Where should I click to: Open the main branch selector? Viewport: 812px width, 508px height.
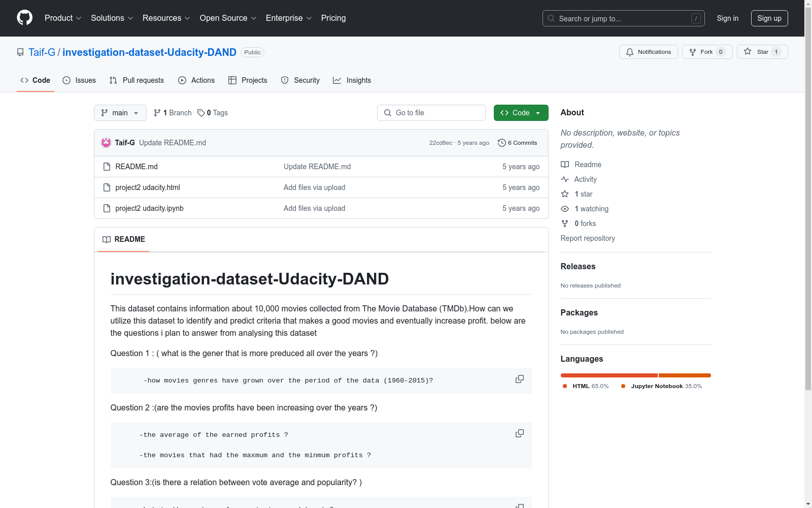pos(120,113)
